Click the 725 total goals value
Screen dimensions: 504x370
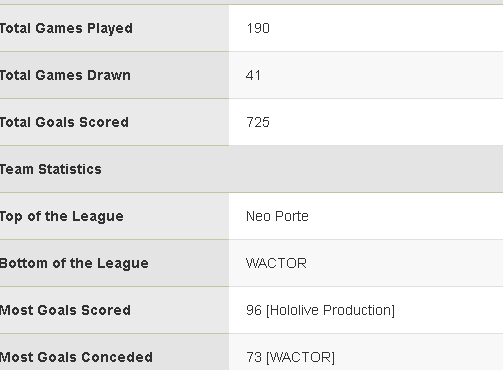(x=258, y=122)
